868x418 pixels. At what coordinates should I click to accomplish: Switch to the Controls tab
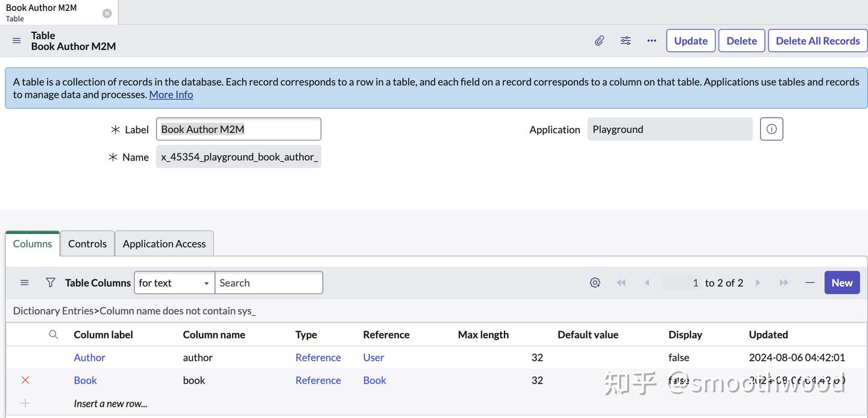pos(87,242)
